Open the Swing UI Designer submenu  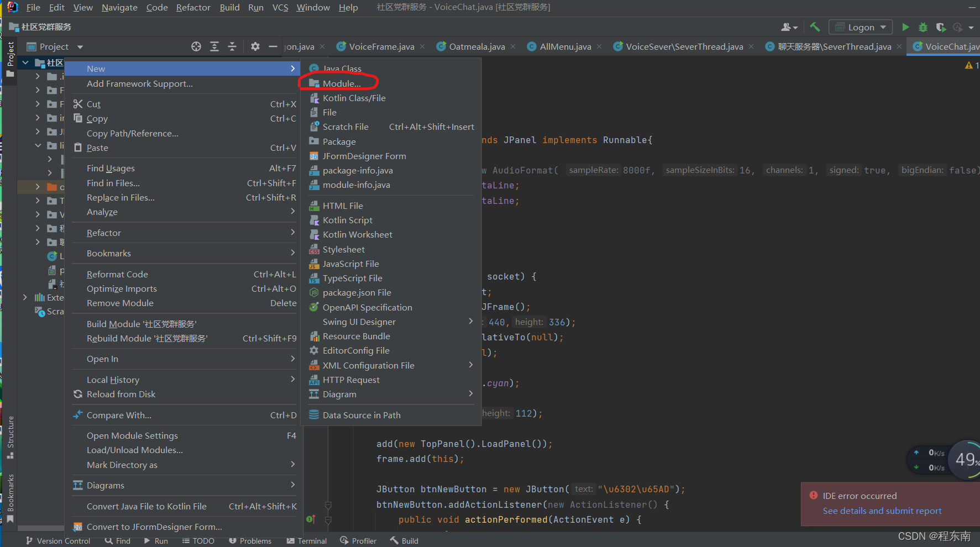tap(390, 322)
